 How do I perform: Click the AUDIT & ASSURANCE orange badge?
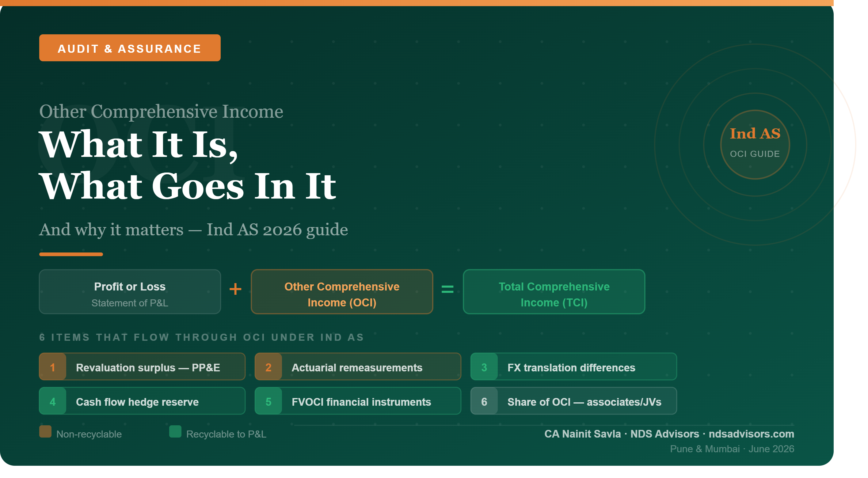coord(130,48)
